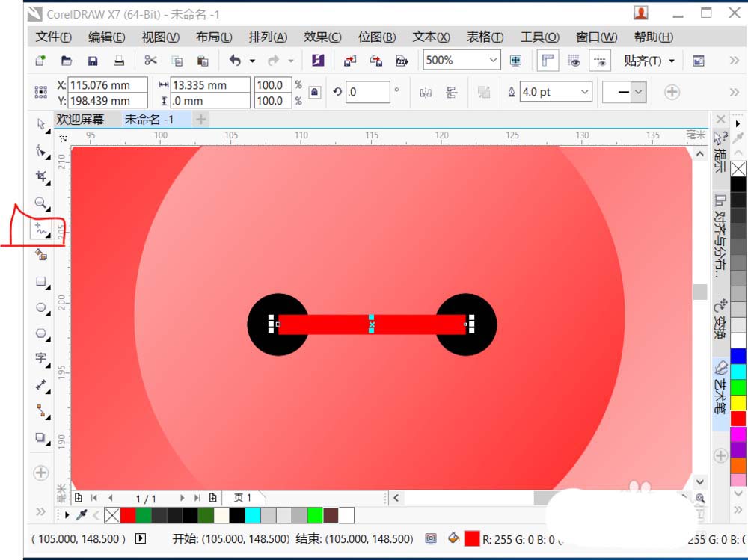Add tools with toolbox plus button

tap(41, 473)
